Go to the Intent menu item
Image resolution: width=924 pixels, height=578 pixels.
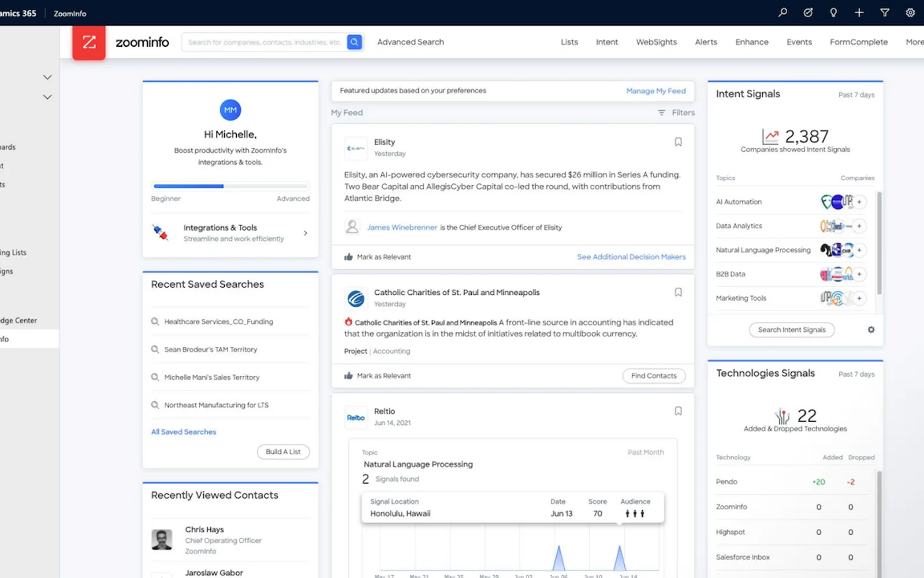607,42
